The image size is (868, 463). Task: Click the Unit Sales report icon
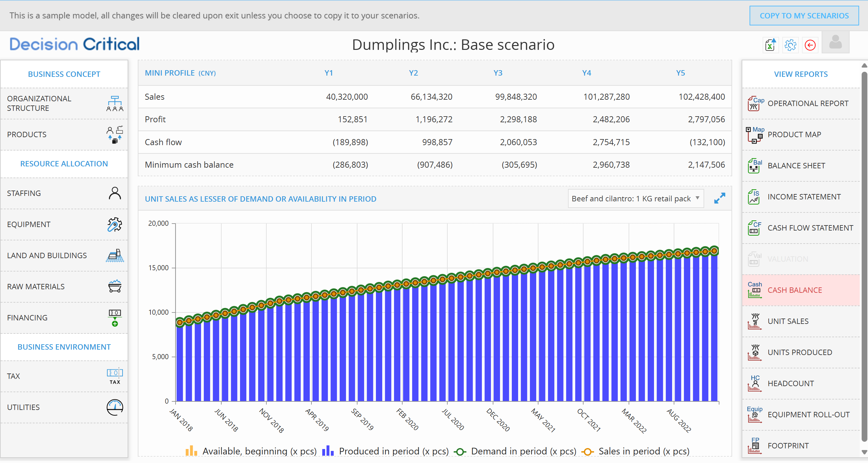[755, 321]
